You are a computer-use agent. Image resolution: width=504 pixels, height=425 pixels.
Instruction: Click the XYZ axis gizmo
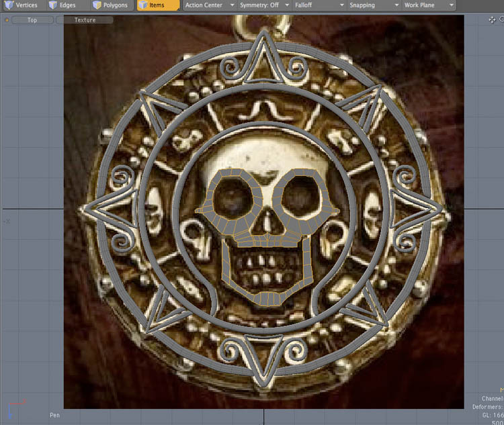tap(16, 409)
